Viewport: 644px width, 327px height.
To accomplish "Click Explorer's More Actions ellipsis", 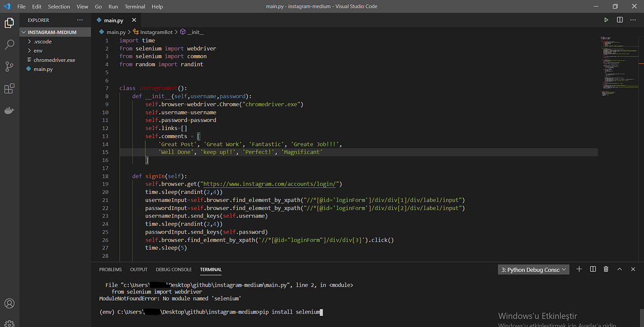I will pos(79,20).
